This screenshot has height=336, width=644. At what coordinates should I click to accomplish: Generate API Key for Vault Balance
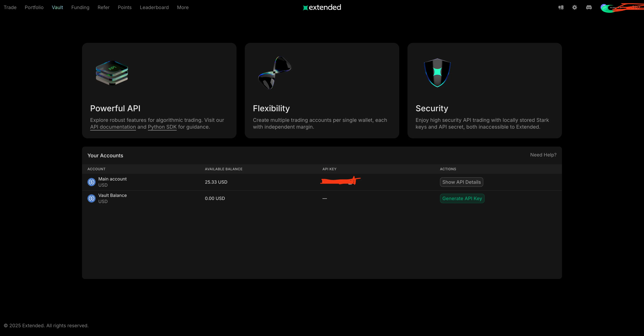coord(462,198)
